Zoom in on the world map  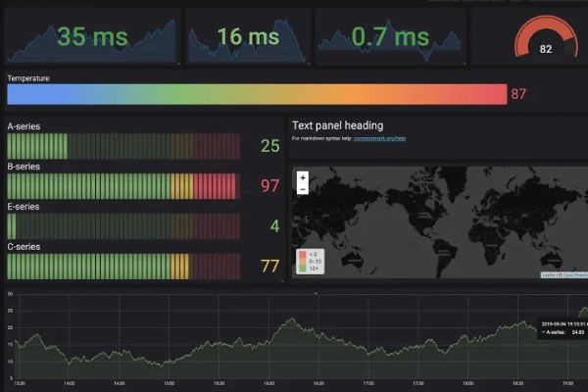coord(303,177)
